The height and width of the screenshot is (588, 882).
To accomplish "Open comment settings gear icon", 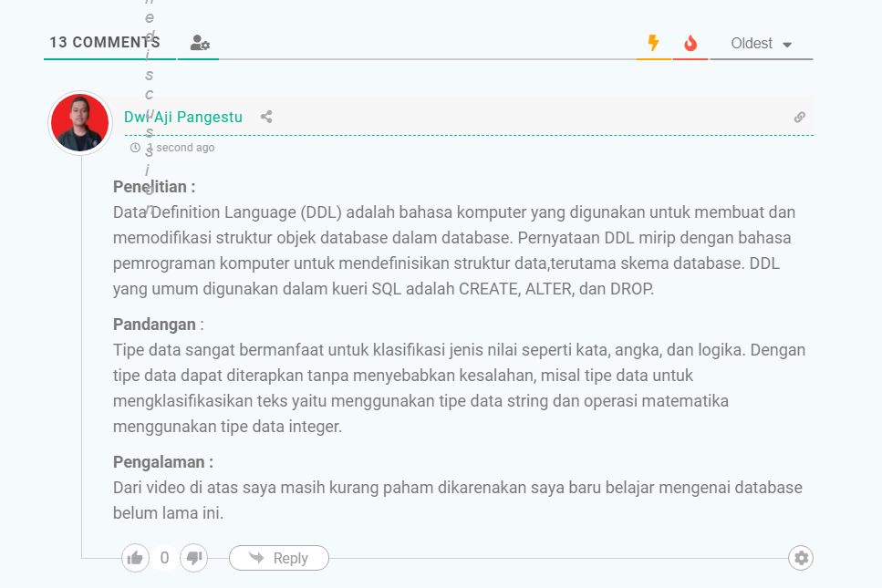I will (801, 558).
